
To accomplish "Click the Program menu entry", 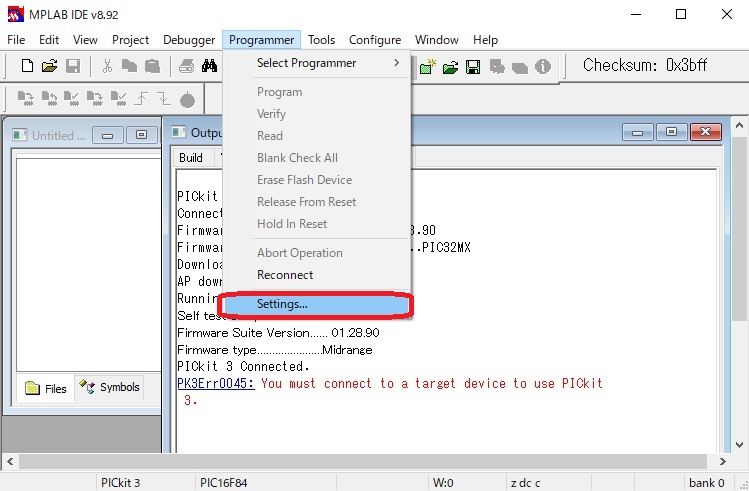I will (316, 92).
